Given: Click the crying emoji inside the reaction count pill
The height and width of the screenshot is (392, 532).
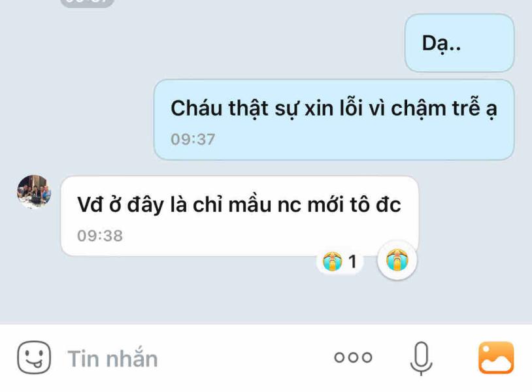Looking at the screenshot, I should [332, 261].
